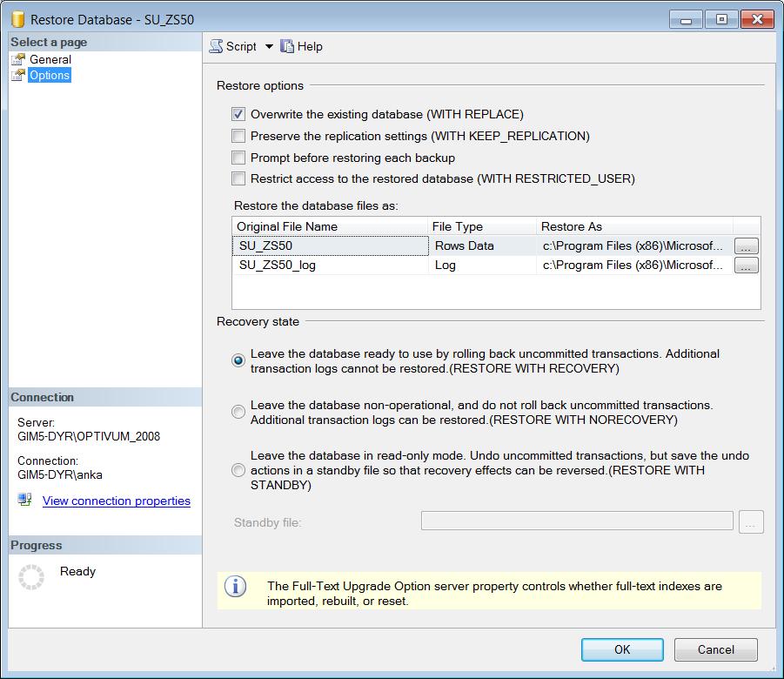The width and height of the screenshot is (784, 679).
Task: Click the connection name GIM5-DYR\anka
Action: tap(60, 474)
